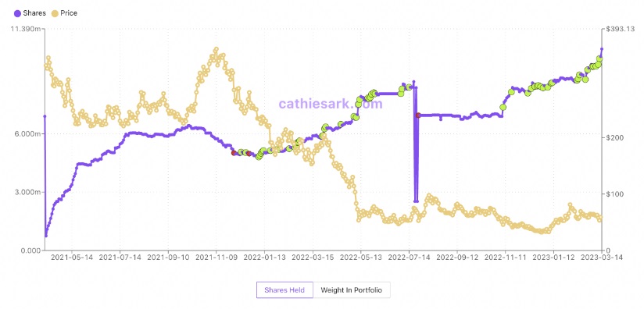This screenshot has width=644, height=309.
Task: Click the red sell marker near 2022-07-14 drop
Action: [x=418, y=115]
